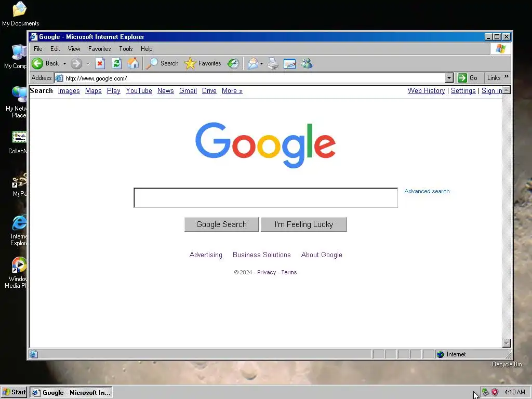Image resolution: width=532 pixels, height=399 pixels.
Task: Click the network tray icon
Action: [x=486, y=392]
